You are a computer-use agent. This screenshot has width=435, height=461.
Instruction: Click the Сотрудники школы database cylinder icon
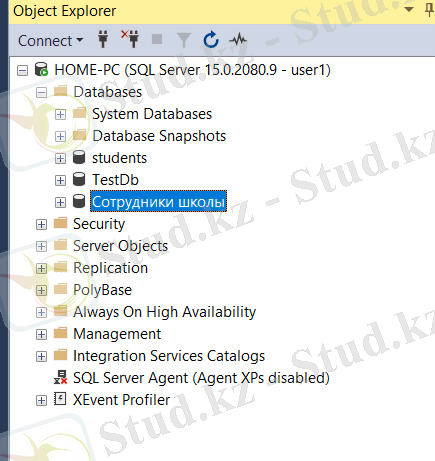coord(79,201)
